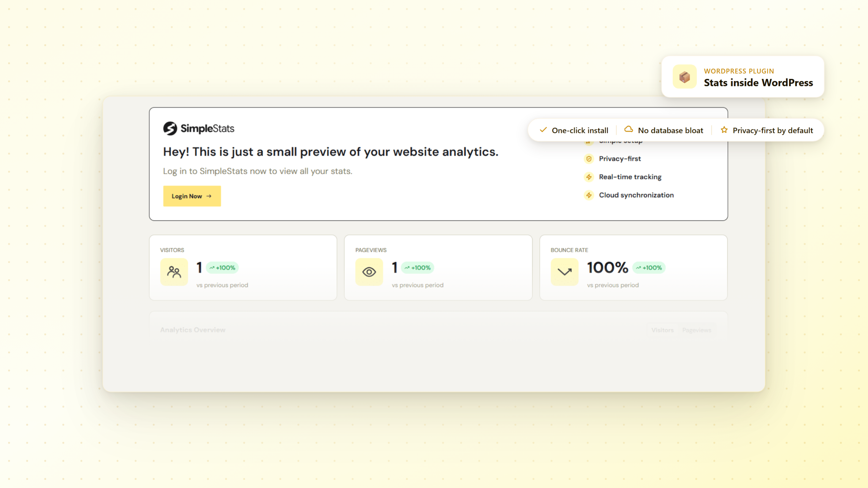The image size is (868, 488).
Task: Click 'vs previous period' under Pageviews
Action: click(418, 285)
